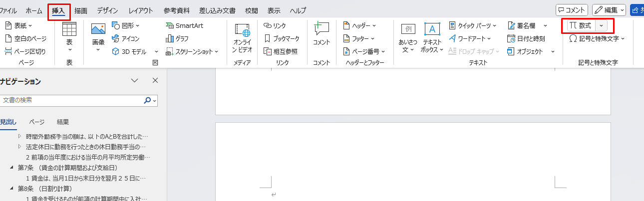Insert a 空白のページ blank page

25,38
